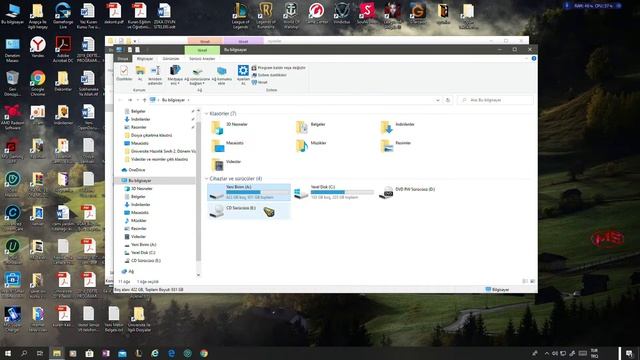This screenshot has height=360, width=640.
Task: Open the Müzikler folder in main pane
Action: [x=311, y=146]
